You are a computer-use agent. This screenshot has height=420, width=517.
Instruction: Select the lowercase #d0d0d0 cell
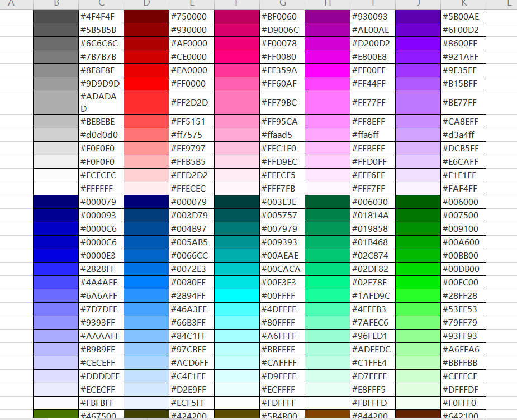pos(101,135)
